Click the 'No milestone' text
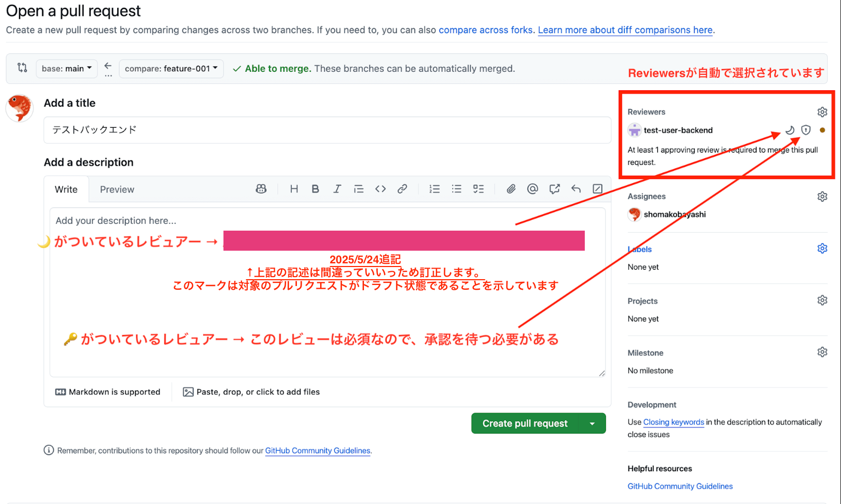841x504 pixels. point(650,370)
